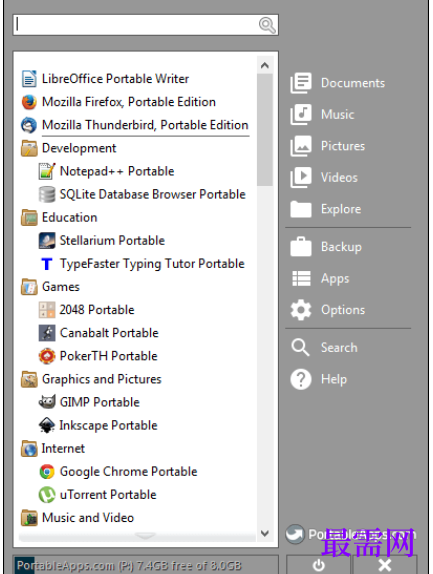The width and height of the screenshot is (433, 574).
Task: Collapse the Internet category folder
Action: click(29, 448)
